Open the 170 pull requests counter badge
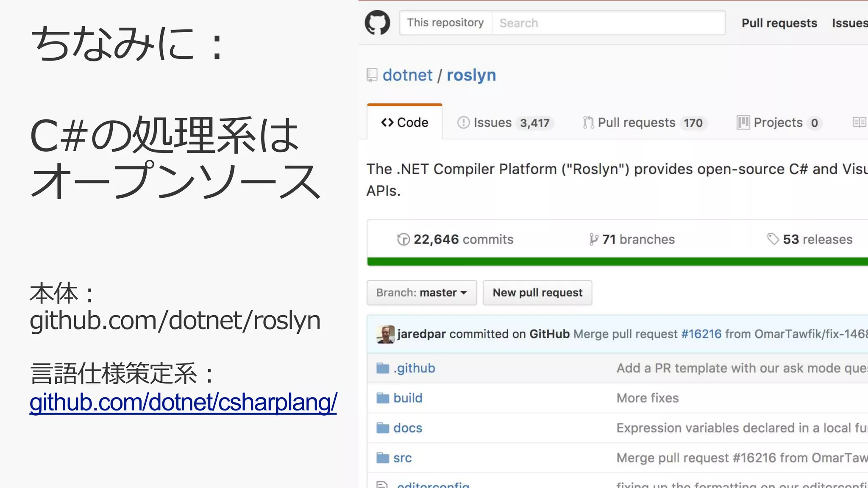Viewport: 868px width, 488px height. 693,123
